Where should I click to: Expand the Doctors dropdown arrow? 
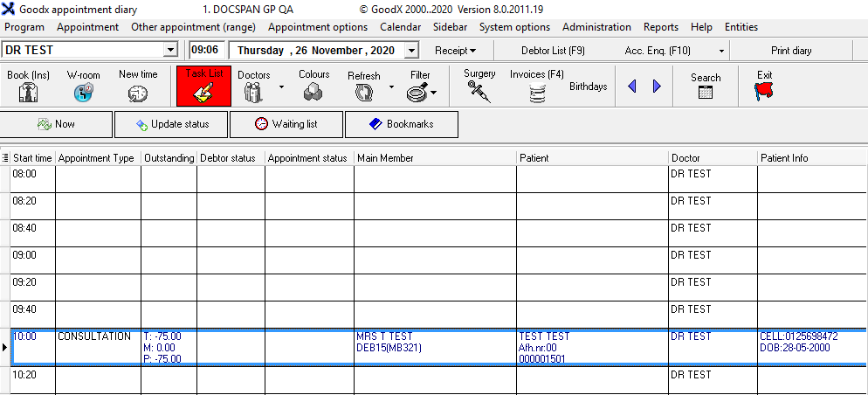click(281, 87)
